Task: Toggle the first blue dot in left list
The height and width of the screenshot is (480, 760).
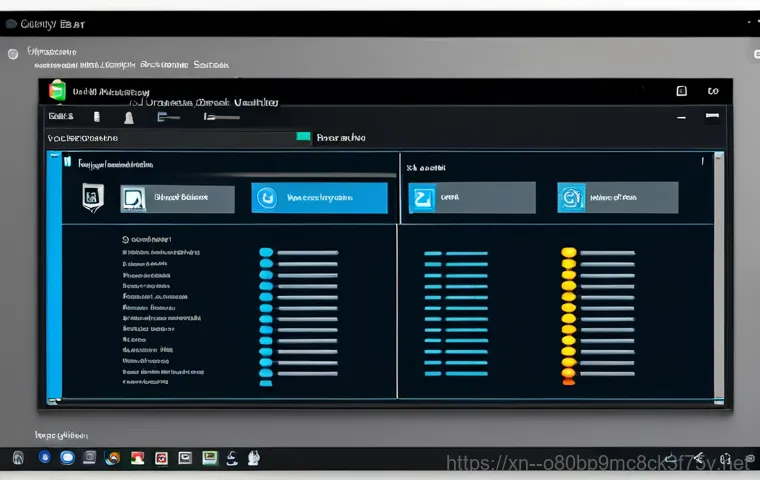Action: coord(266,253)
